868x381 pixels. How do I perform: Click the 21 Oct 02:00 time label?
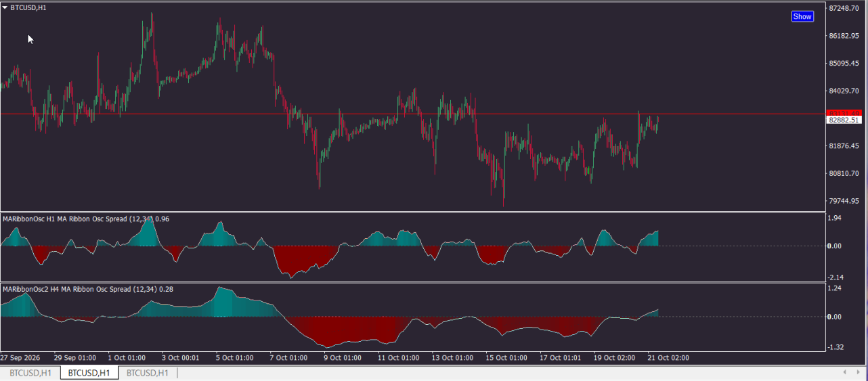click(669, 358)
